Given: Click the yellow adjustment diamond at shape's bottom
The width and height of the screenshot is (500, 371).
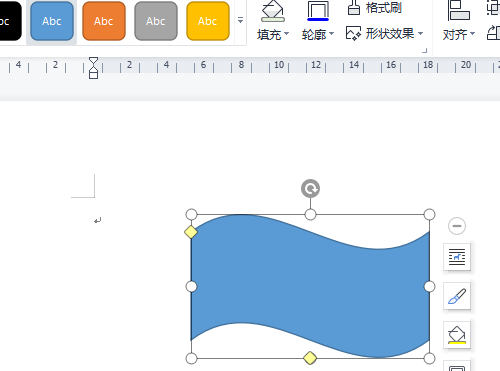Looking at the screenshot, I should click(x=310, y=358).
